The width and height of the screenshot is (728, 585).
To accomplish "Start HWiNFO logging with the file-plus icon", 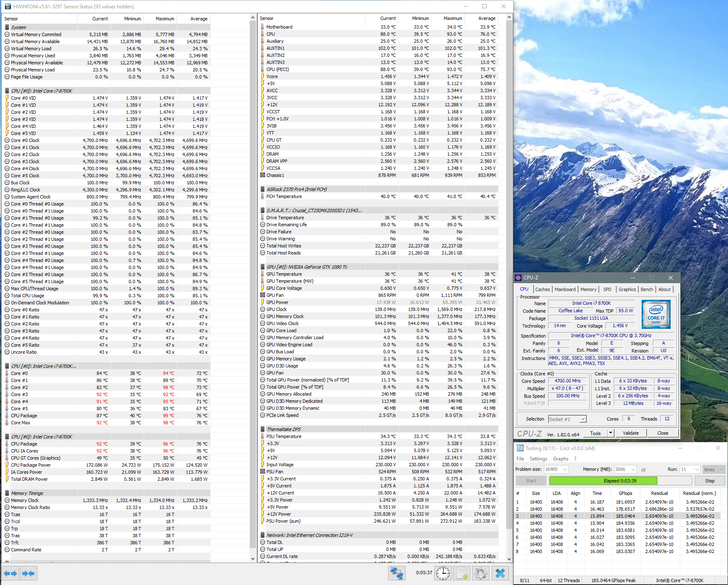I will click(x=462, y=573).
